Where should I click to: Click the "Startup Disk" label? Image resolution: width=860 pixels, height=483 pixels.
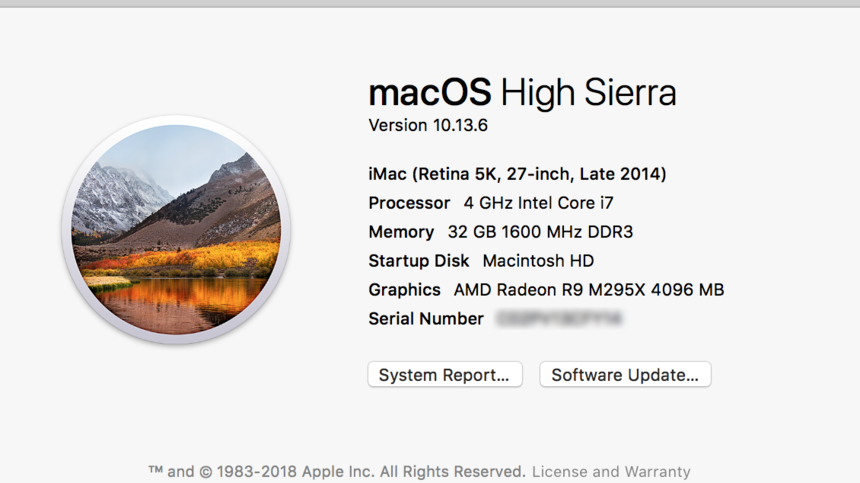point(418,260)
